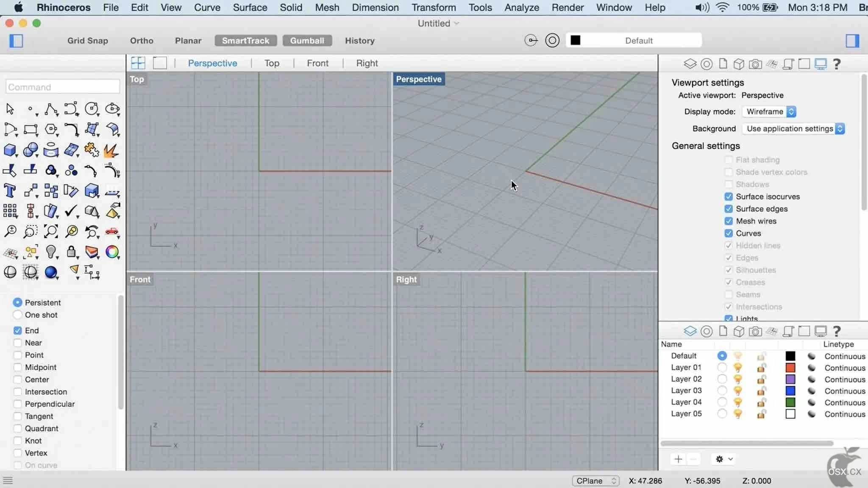868x488 pixels.
Task: Uncheck the Mesh wires option
Action: click(729, 221)
